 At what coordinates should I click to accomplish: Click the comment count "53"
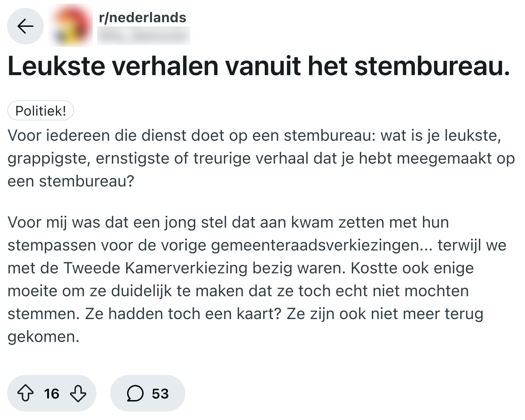(x=160, y=394)
